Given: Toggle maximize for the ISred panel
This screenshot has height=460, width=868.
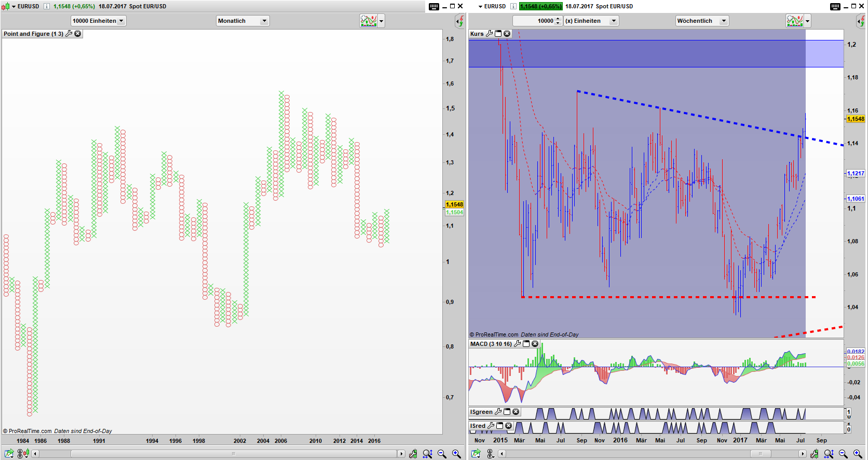Looking at the screenshot, I should click(x=500, y=426).
